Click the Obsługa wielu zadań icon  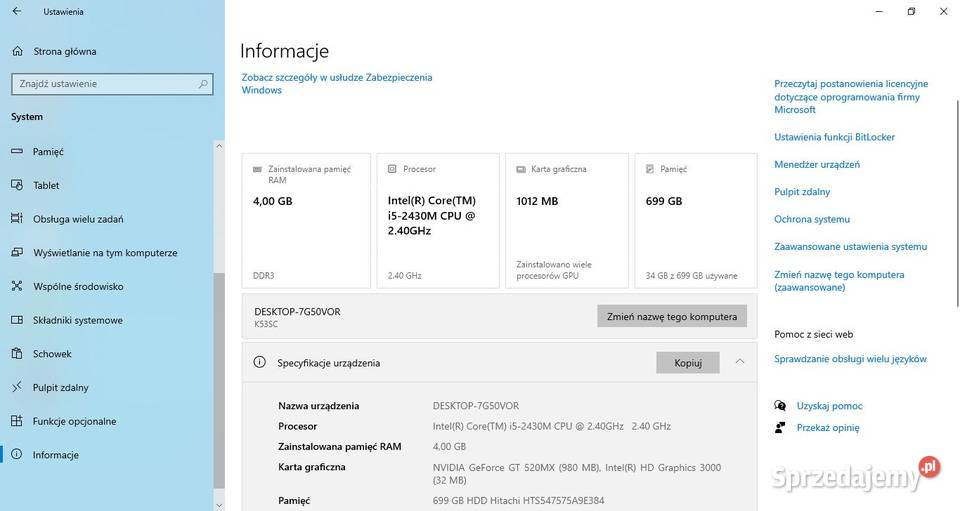pyautogui.click(x=17, y=218)
